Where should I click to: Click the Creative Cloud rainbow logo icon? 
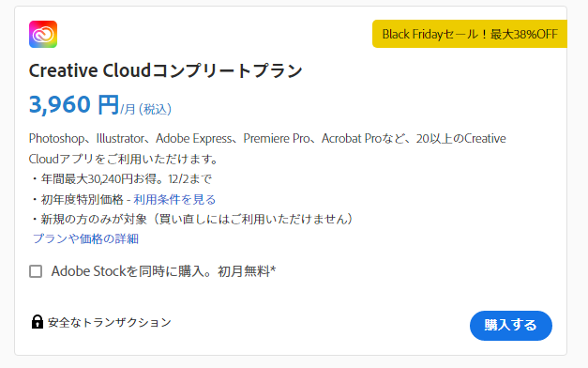[x=43, y=34]
